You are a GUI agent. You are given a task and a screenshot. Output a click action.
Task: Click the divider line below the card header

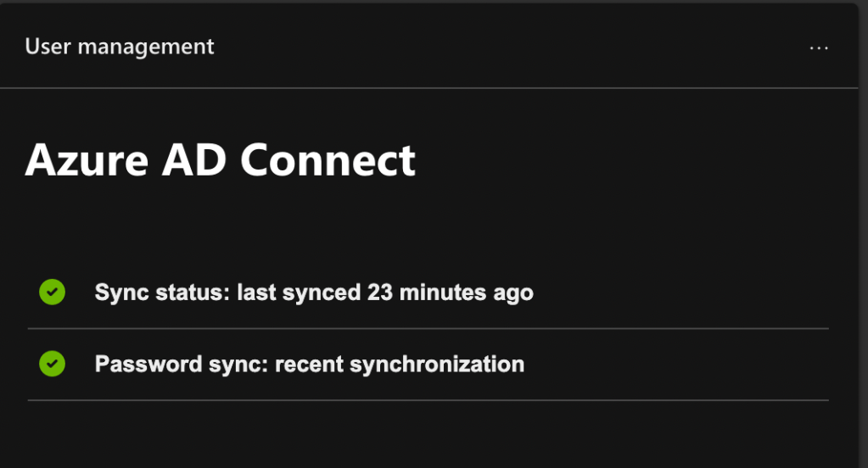pyautogui.click(x=424, y=87)
